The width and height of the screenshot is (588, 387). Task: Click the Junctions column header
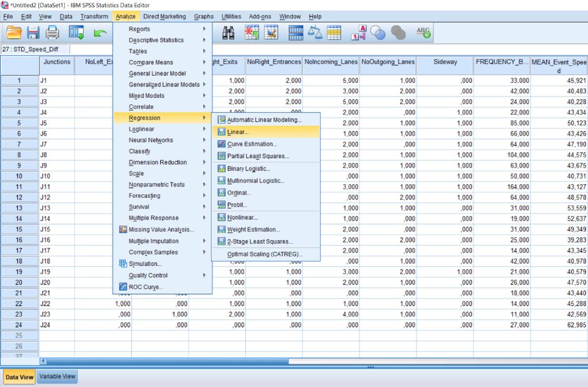pos(57,65)
